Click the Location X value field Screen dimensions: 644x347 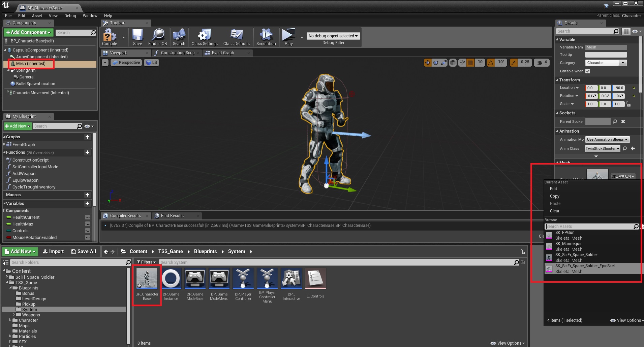point(591,88)
